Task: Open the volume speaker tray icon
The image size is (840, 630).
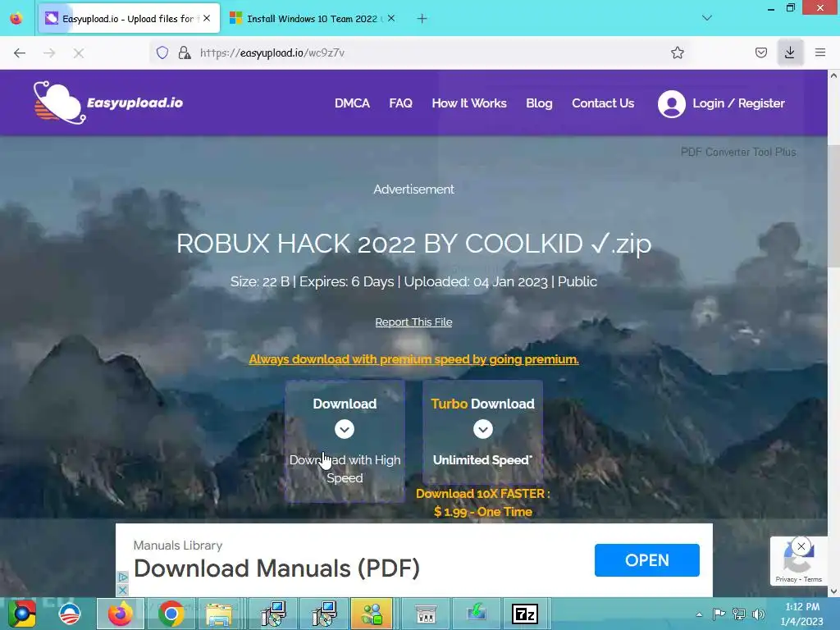Action: [759, 614]
